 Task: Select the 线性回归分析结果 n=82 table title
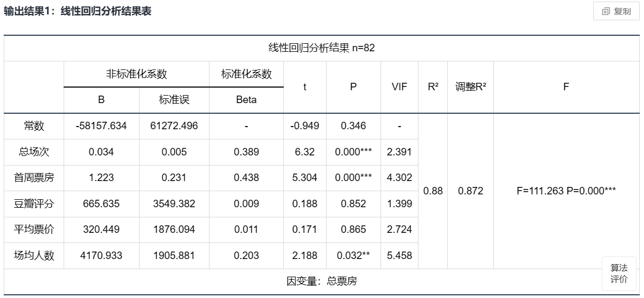click(321, 48)
